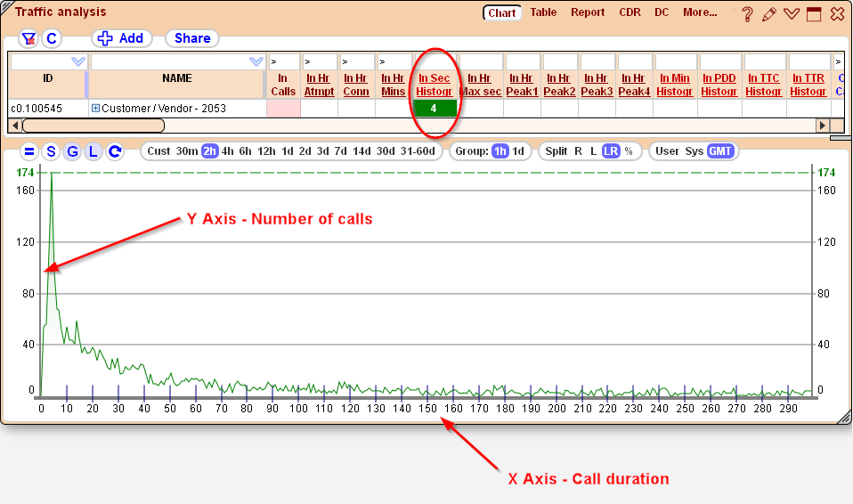This screenshot has width=853, height=504.
Task: Open the Report tab
Action: tap(588, 12)
